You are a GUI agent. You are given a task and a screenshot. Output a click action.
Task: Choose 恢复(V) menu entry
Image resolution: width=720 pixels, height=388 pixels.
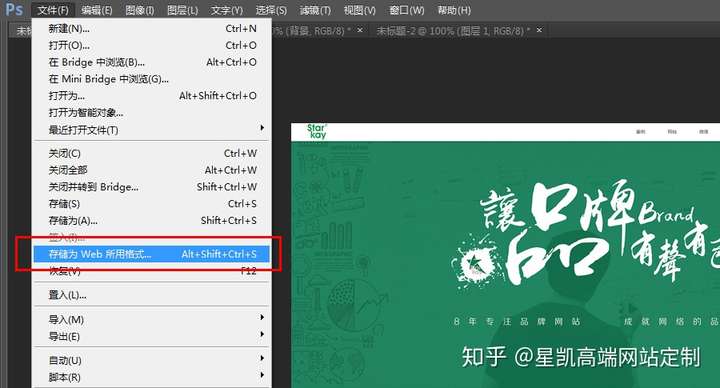click(152, 271)
